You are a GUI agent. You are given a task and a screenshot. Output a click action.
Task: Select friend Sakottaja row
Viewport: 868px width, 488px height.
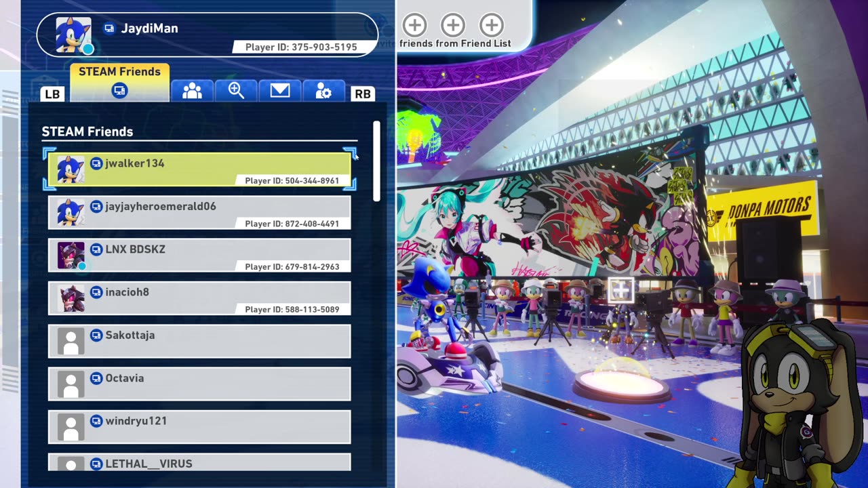[199, 341]
